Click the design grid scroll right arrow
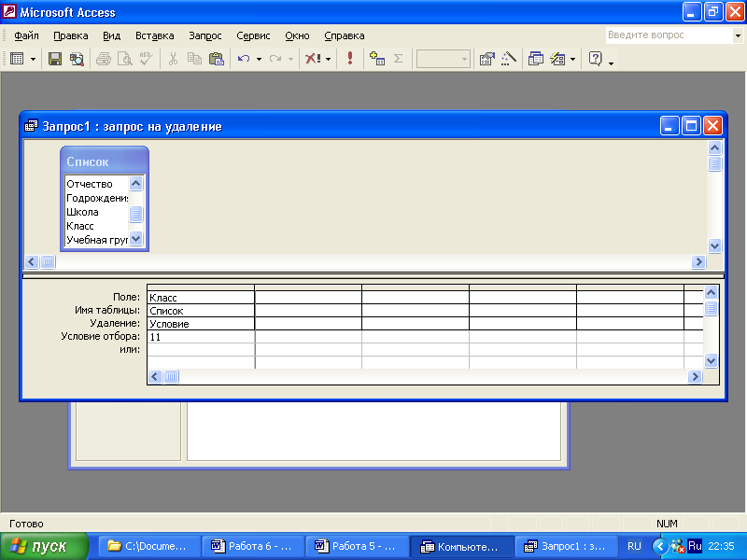This screenshot has height=560, width=747. point(695,377)
